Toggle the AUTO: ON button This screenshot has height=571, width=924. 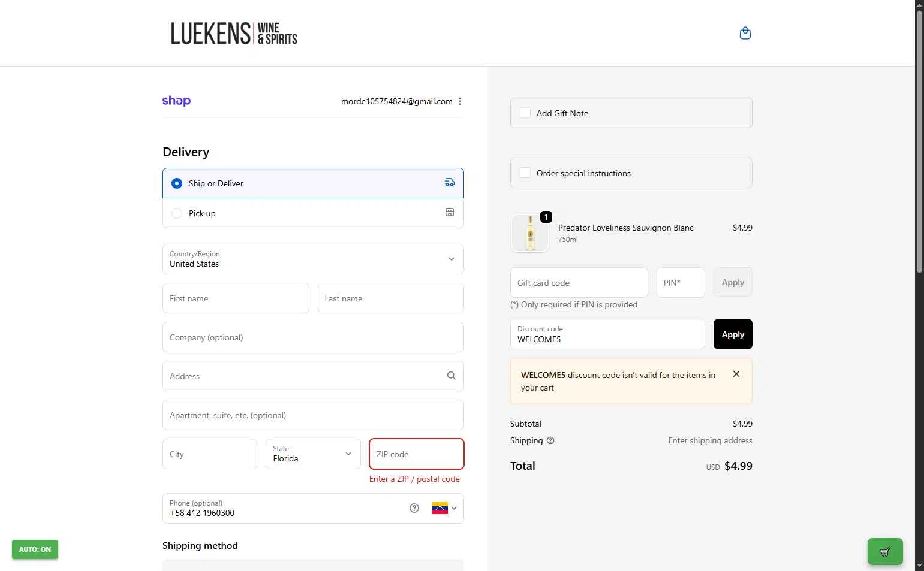[x=35, y=549]
